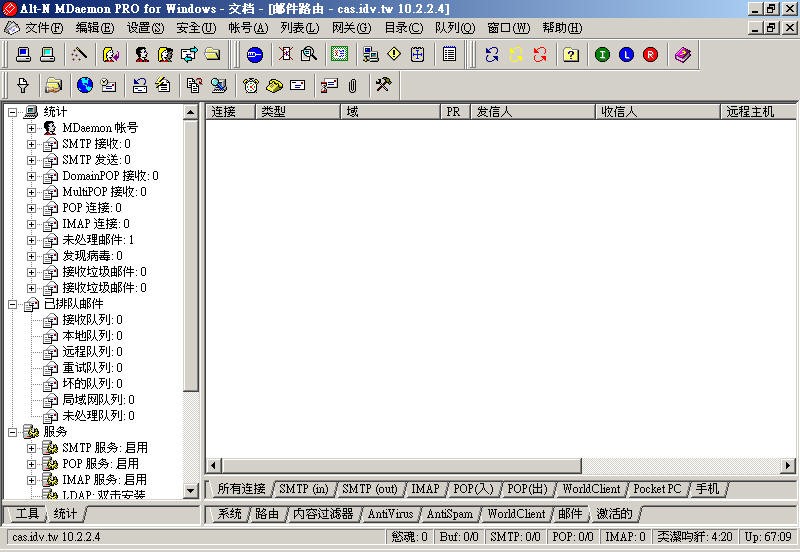
Task: Click the yellow telephone icon
Action: pos(274,85)
